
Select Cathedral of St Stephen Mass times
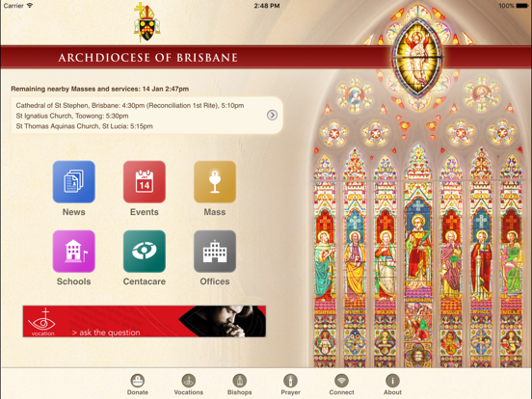130,105
